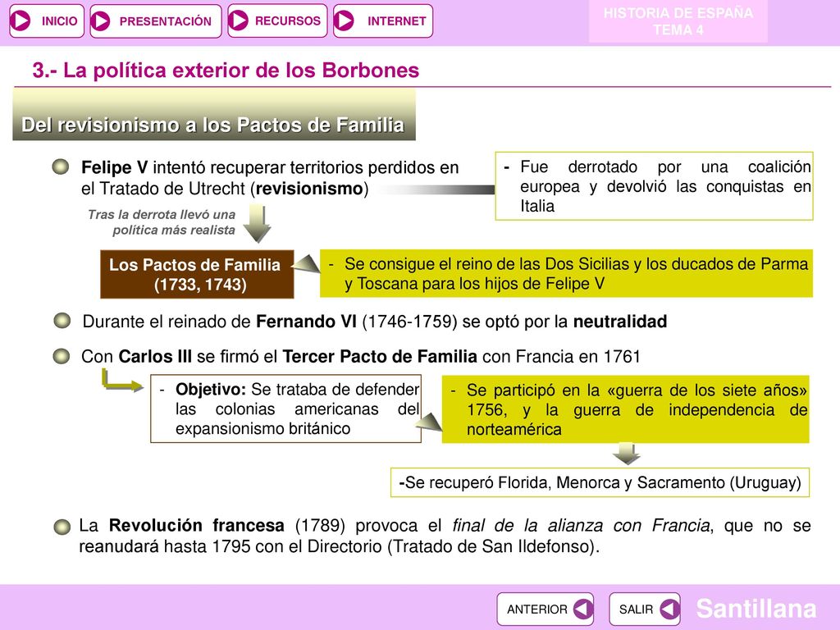The width and height of the screenshot is (840, 630).
Task: Click the yellow 'guerra de los siete años' box
Action: tap(625, 409)
